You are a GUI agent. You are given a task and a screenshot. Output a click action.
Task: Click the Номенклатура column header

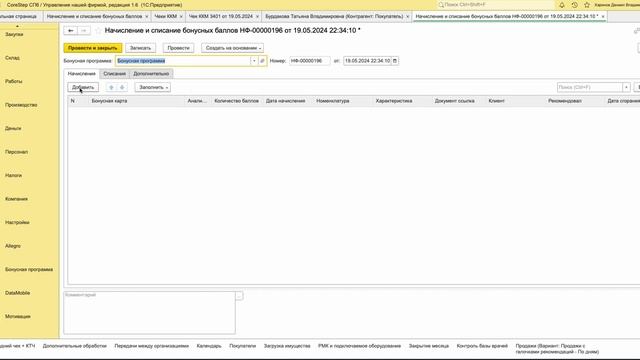tap(333, 101)
